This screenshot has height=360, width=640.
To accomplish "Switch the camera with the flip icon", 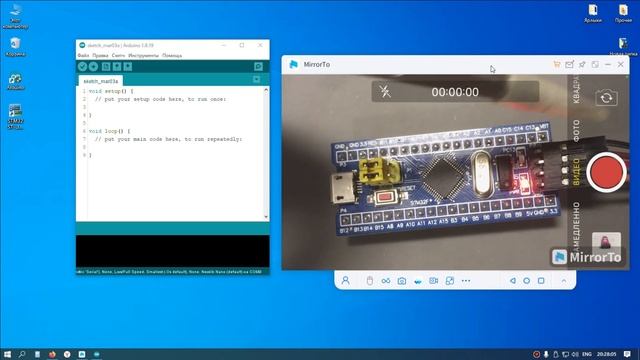I will coord(606,98).
